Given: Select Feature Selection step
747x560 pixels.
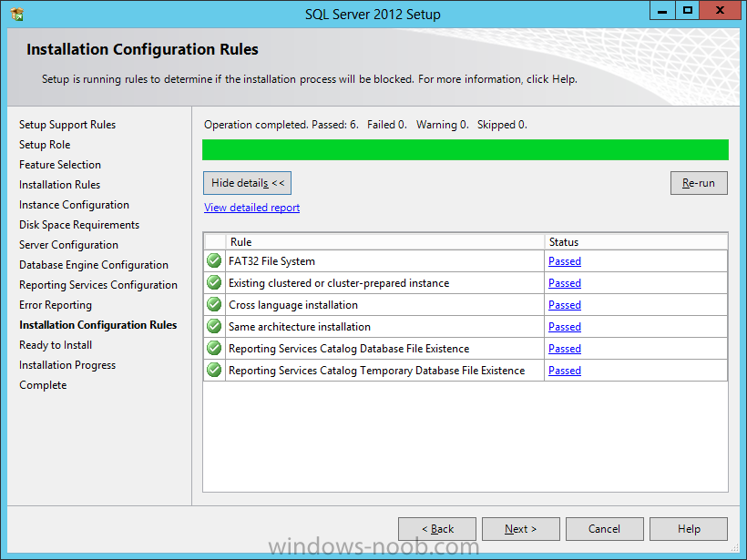Looking at the screenshot, I should [60, 165].
